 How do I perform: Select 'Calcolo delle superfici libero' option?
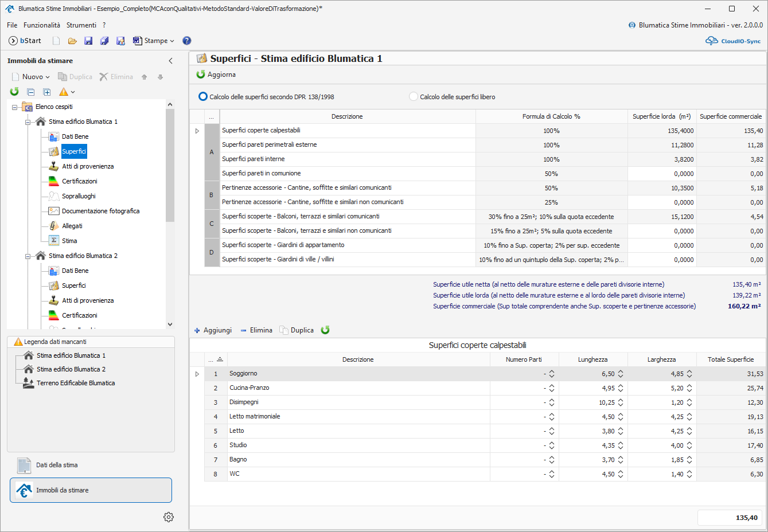pyautogui.click(x=414, y=97)
